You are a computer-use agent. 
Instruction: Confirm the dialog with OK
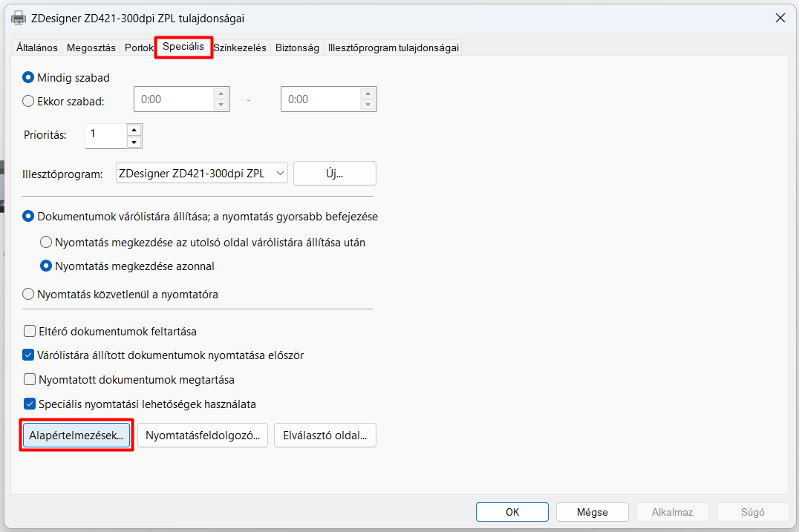pyautogui.click(x=512, y=512)
